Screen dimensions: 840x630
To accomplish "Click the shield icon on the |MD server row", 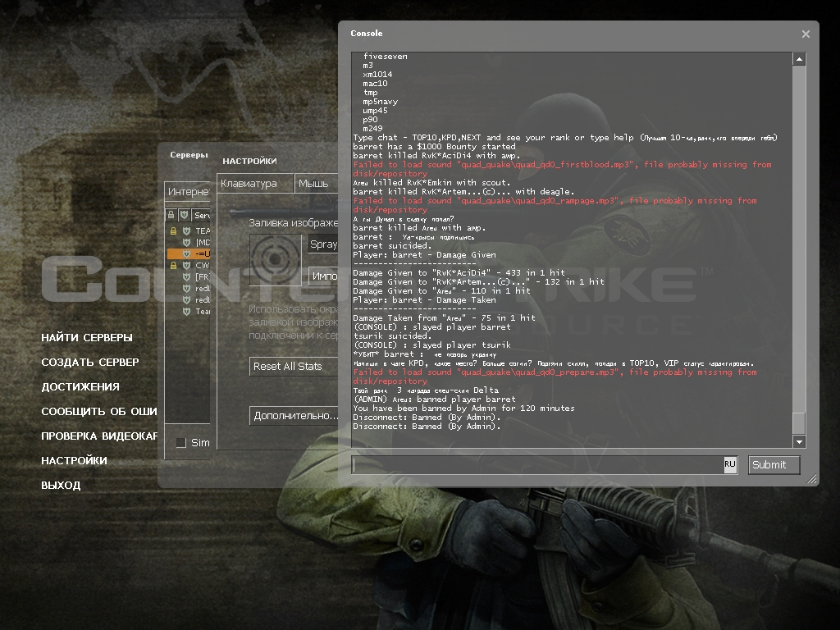I will point(186,242).
